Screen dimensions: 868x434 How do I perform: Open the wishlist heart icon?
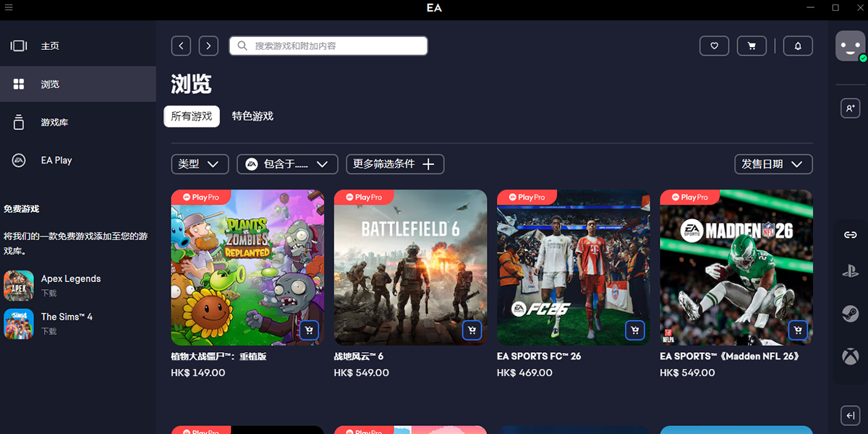pyautogui.click(x=714, y=46)
